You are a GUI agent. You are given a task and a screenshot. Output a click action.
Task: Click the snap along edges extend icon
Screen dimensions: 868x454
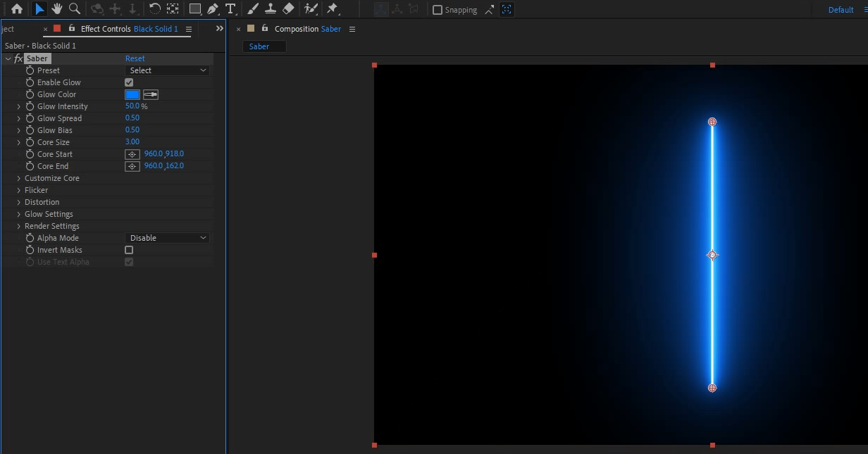pos(490,10)
